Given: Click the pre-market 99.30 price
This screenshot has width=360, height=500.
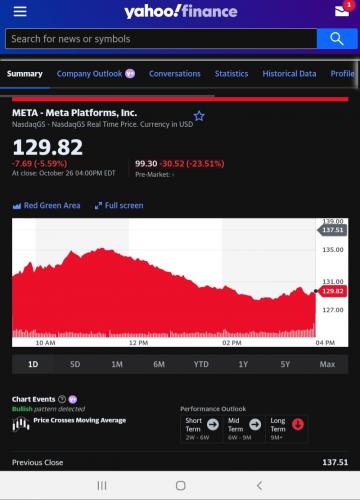Looking at the screenshot, I should (x=146, y=164).
